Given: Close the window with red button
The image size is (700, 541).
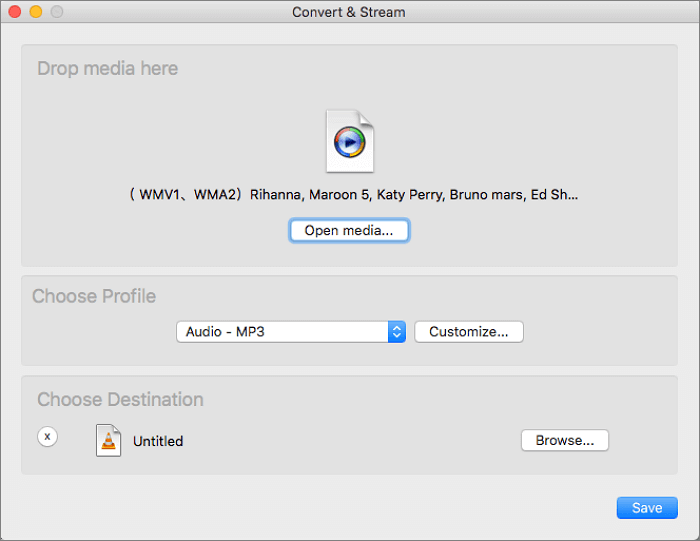Looking at the screenshot, I should point(14,12).
